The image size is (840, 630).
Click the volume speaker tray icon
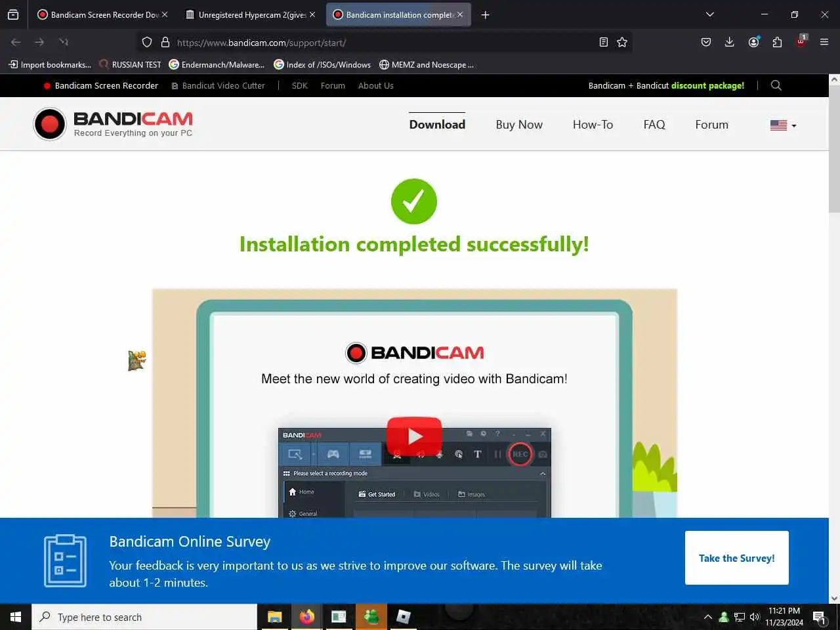point(754,617)
